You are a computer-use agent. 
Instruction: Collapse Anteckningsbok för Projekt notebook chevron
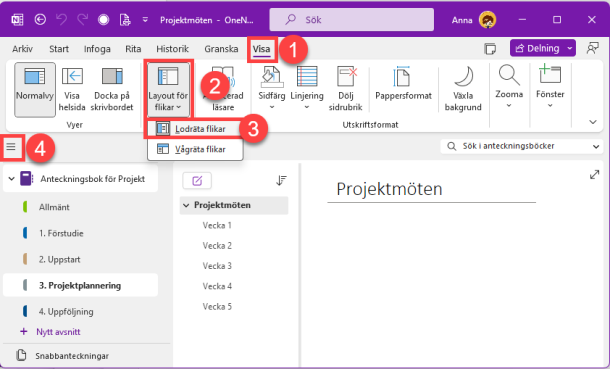point(11,179)
